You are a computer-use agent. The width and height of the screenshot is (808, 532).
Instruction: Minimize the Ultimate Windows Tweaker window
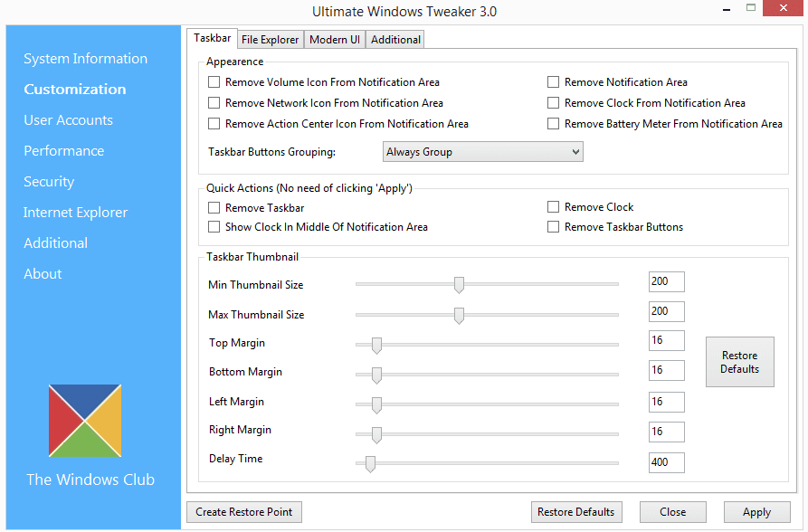pyautogui.click(x=727, y=9)
